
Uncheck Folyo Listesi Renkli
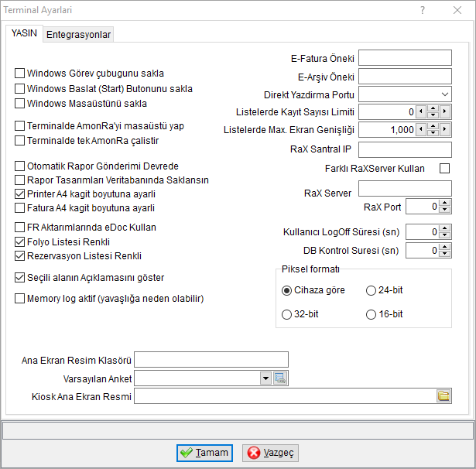pyautogui.click(x=19, y=242)
